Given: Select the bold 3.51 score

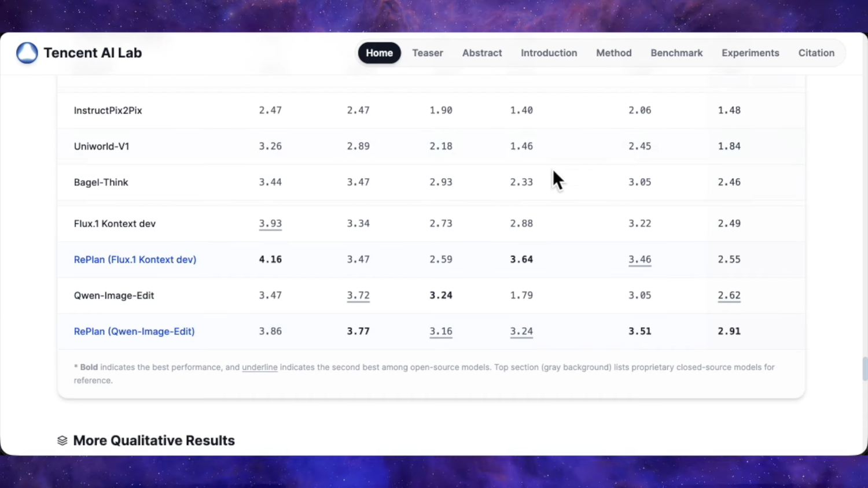Looking at the screenshot, I should [x=640, y=331].
